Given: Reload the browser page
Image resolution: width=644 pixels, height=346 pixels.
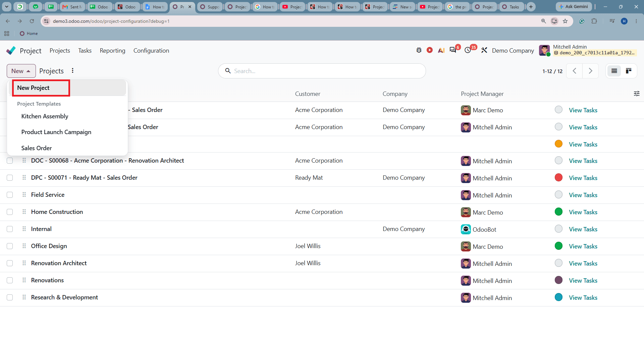Looking at the screenshot, I should 32,21.
